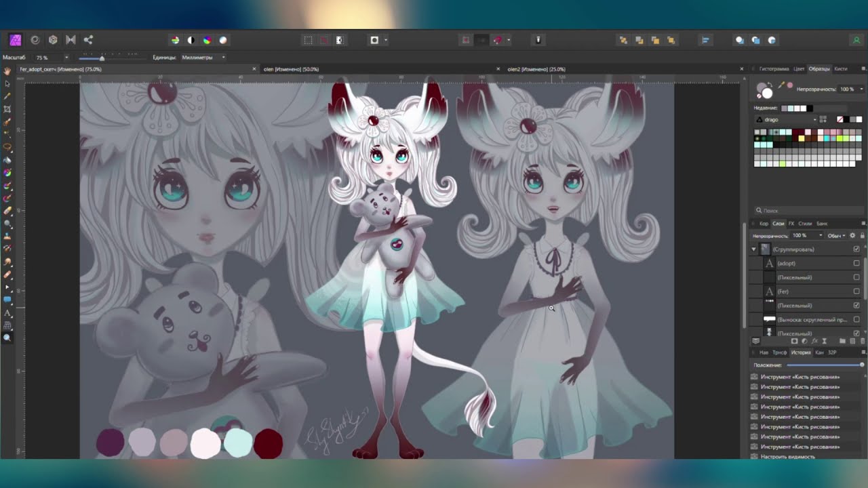Click the Assistant icon in top toolbar
868x488 pixels.
pyautogui.click(x=538, y=40)
